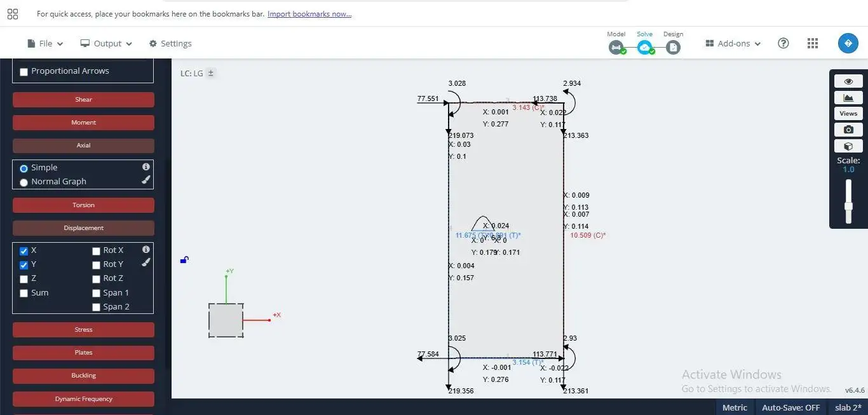Click the blue unlock padlock icon
868x415 pixels.
point(184,259)
